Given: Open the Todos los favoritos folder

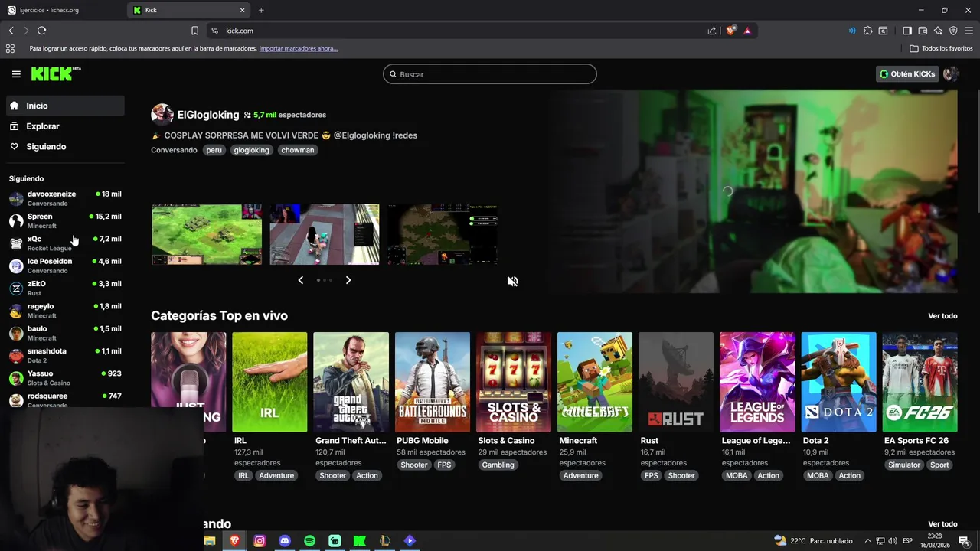Looking at the screenshot, I should point(941,48).
